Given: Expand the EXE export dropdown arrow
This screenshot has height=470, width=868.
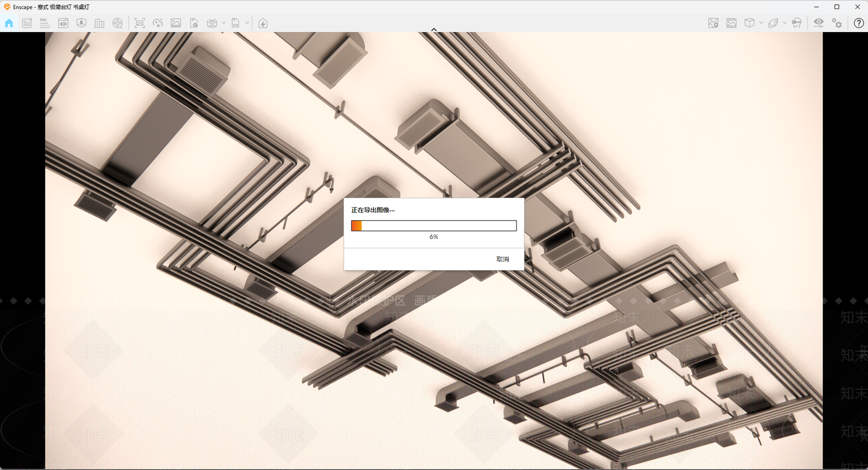Looking at the screenshot, I should click(247, 23).
